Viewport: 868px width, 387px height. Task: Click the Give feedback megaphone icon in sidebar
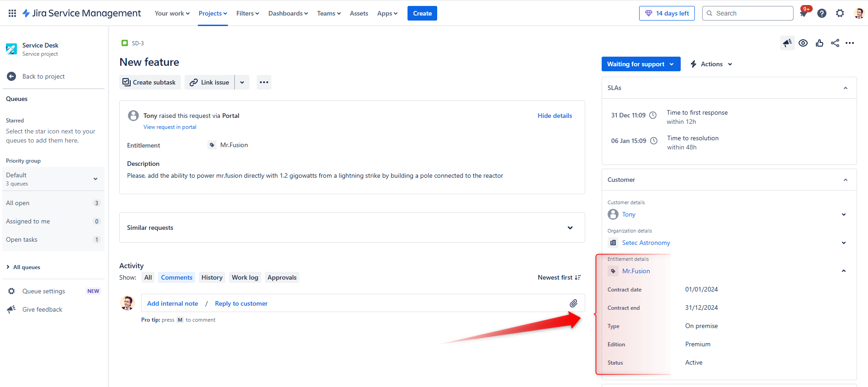(x=11, y=309)
